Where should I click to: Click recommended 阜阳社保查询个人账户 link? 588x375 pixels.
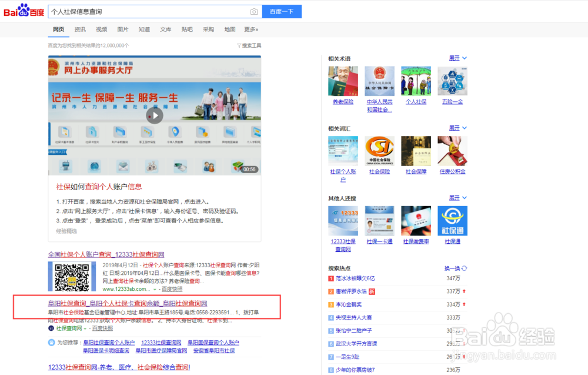tap(109, 343)
